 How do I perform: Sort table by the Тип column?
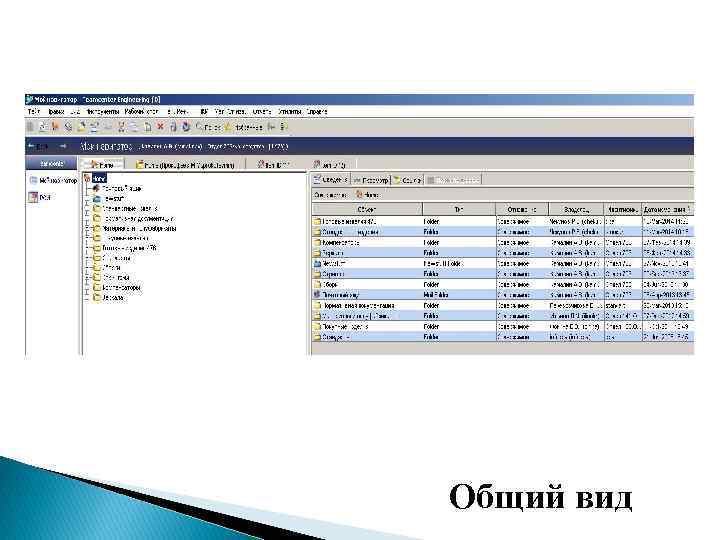pos(458,209)
